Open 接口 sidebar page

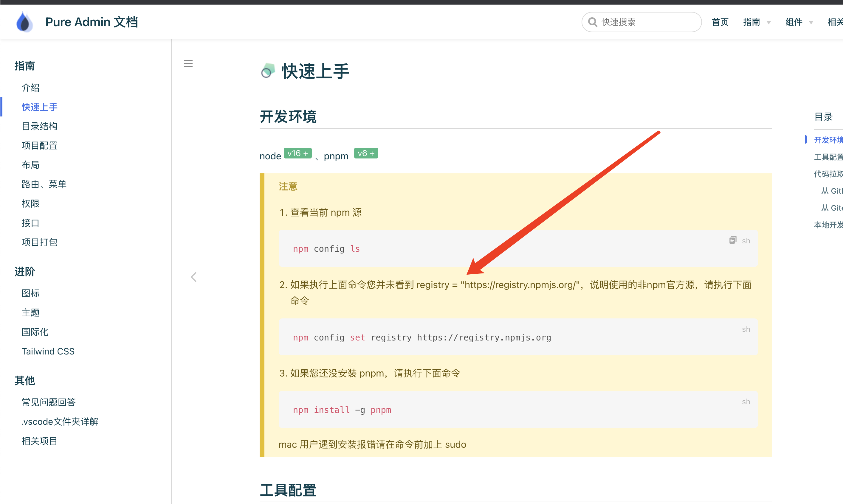[x=31, y=223]
